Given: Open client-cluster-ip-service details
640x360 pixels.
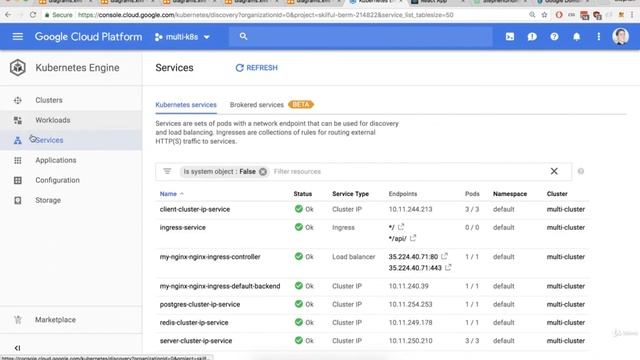Looking at the screenshot, I should (x=195, y=209).
